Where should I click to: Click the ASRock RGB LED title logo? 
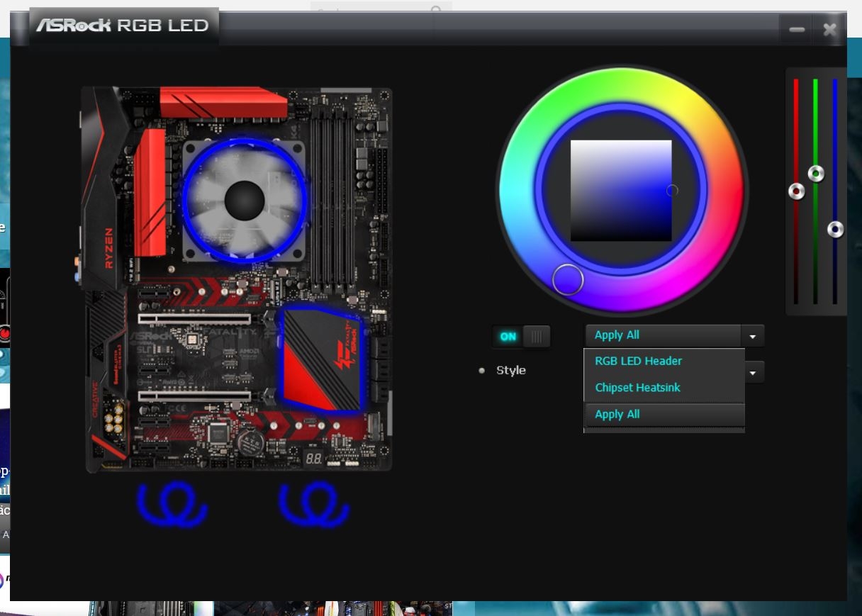pos(123,26)
